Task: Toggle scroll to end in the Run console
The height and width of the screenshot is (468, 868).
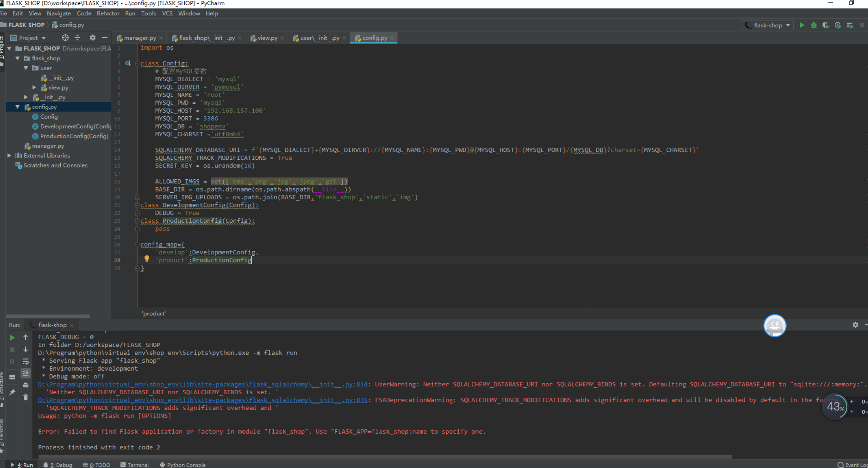Action: point(26,373)
